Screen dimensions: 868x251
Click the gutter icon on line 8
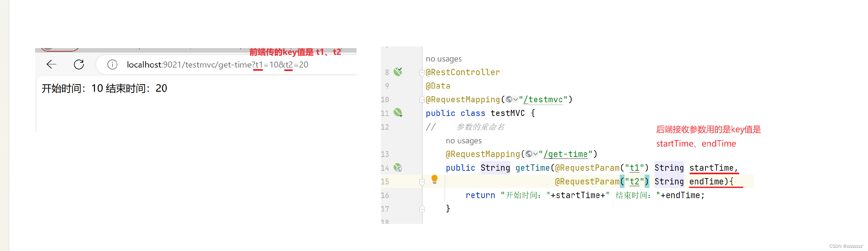tap(398, 72)
